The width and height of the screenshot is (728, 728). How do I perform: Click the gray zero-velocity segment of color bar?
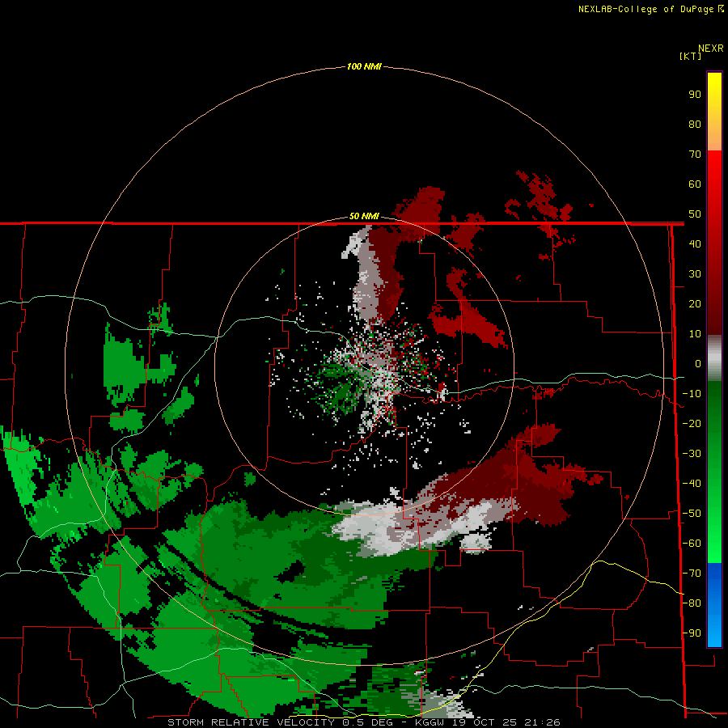coord(714,358)
